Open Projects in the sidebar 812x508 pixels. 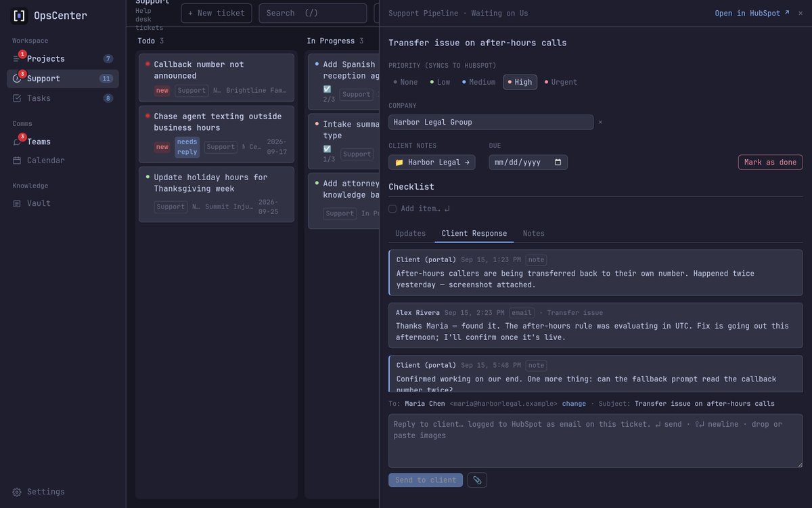click(63, 59)
